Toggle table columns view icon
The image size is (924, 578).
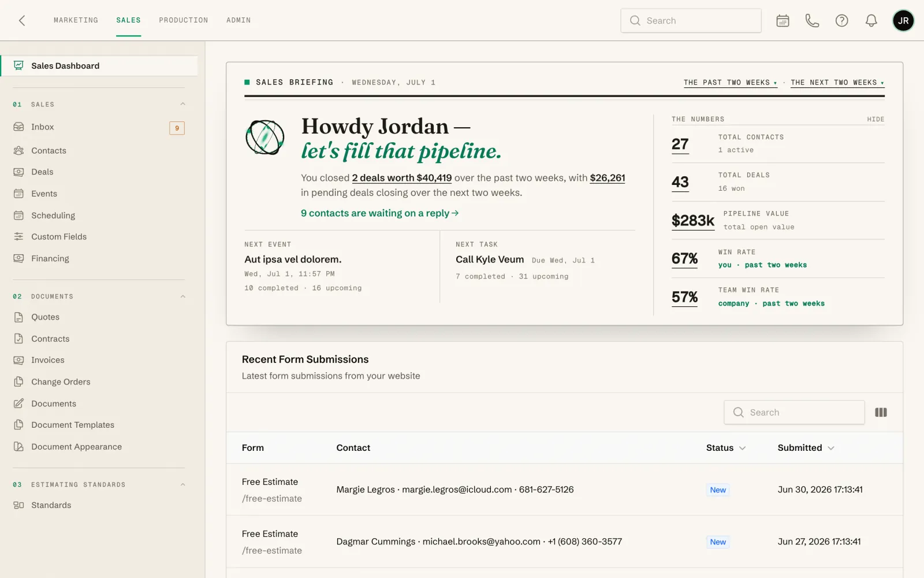coord(881,412)
